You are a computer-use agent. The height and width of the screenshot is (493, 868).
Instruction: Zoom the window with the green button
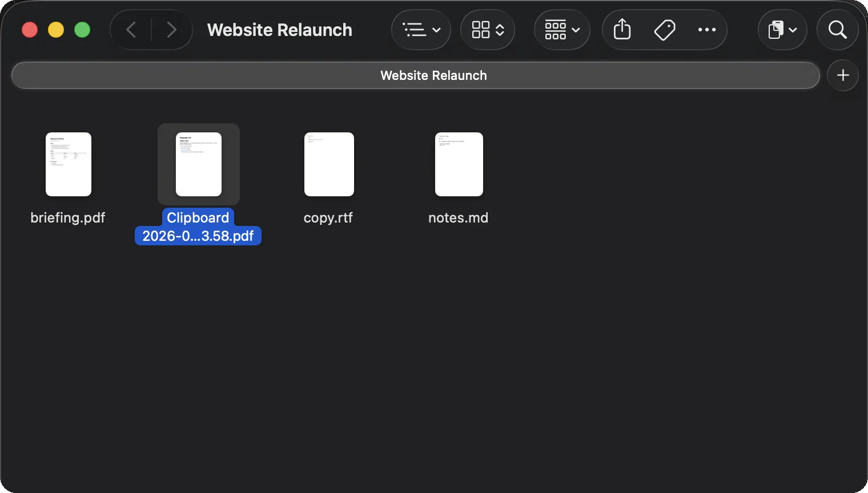82,30
